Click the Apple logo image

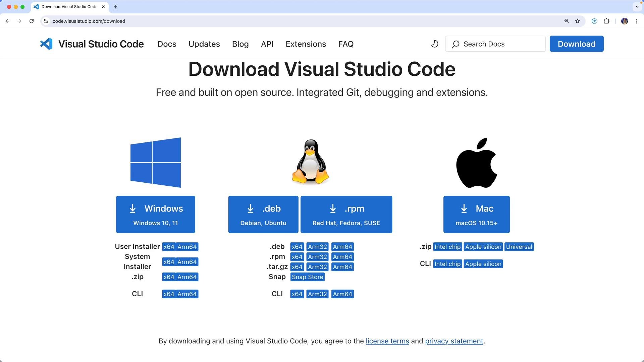pyautogui.click(x=477, y=163)
